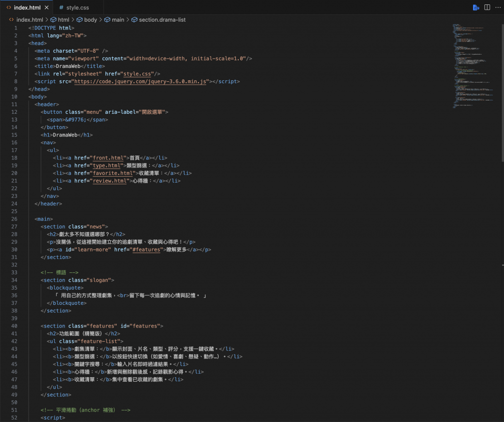Click line number 26 beside main tag
The height and width of the screenshot is (422, 504).
click(14, 219)
